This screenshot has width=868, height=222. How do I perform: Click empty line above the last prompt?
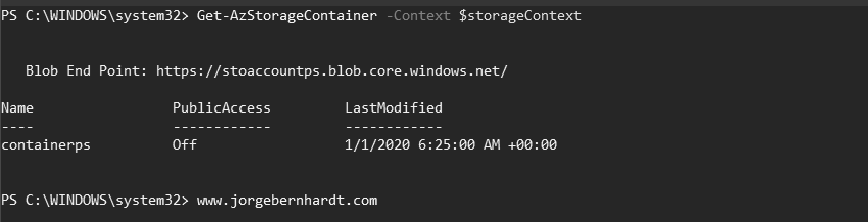434,172
